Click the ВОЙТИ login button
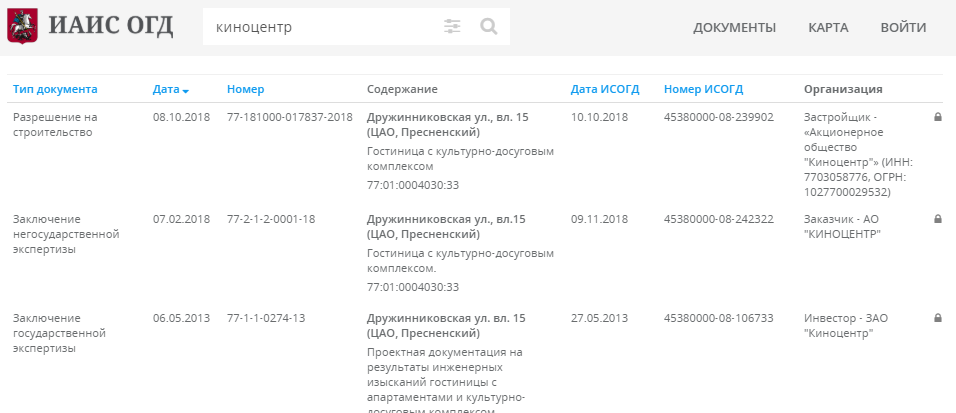This screenshot has width=956, height=413. point(903,27)
